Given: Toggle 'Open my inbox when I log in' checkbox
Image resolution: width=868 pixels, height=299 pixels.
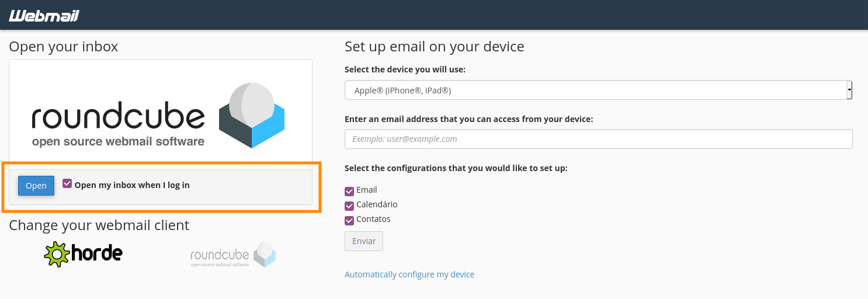Looking at the screenshot, I should pyautogui.click(x=67, y=183).
